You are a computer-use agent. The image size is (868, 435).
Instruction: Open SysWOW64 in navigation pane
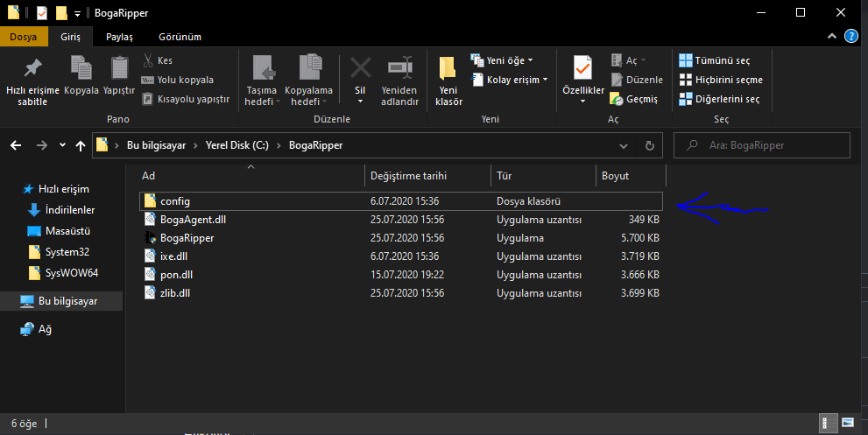(x=62, y=273)
